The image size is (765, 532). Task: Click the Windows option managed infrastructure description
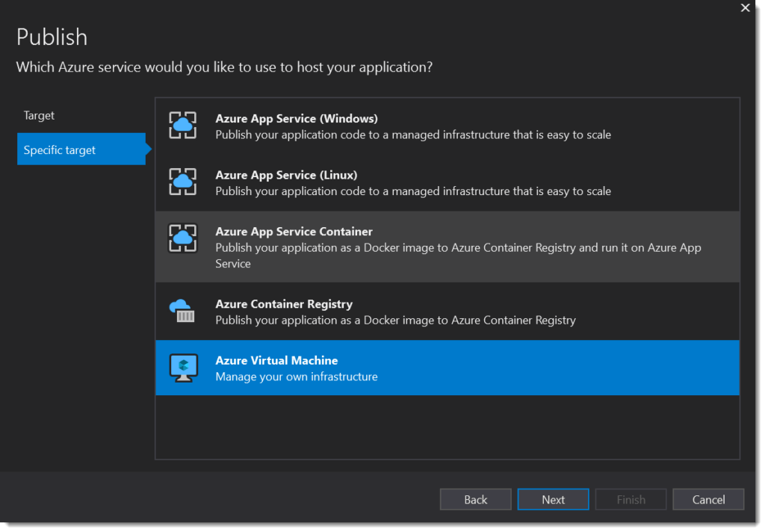(x=413, y=134)
